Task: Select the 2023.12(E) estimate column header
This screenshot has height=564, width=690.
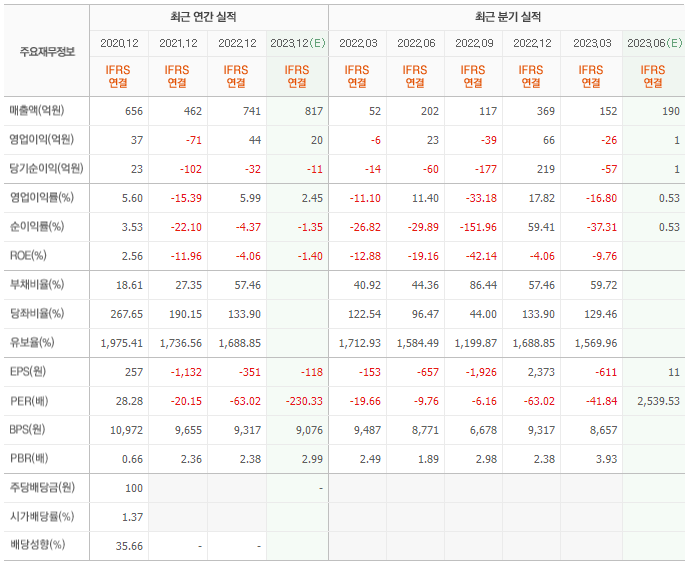Action: [x=298, y=43]
